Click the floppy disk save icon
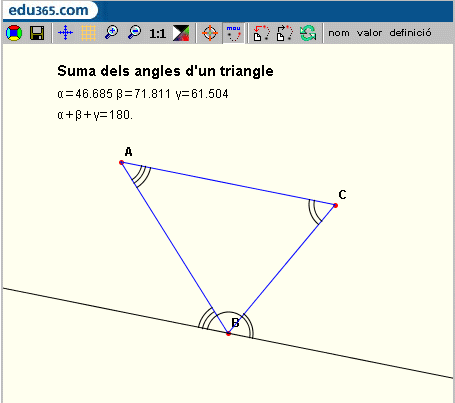Screen dimensions: 455x403 37,33
